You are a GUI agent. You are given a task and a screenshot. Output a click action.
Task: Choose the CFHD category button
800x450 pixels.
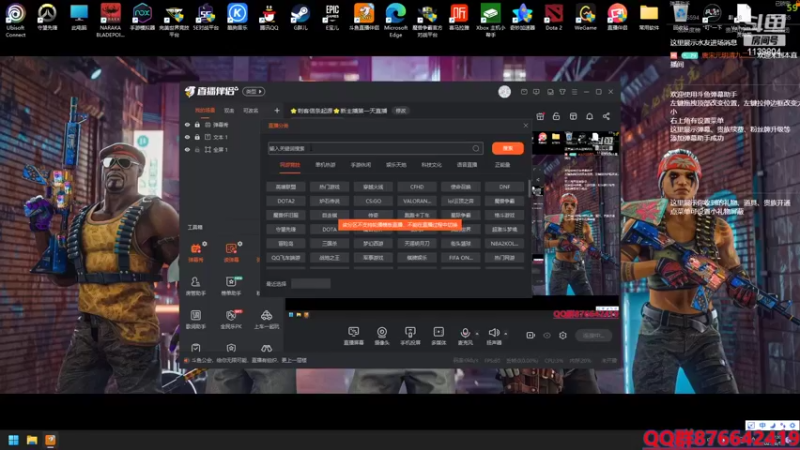click(x=417, y=187)
